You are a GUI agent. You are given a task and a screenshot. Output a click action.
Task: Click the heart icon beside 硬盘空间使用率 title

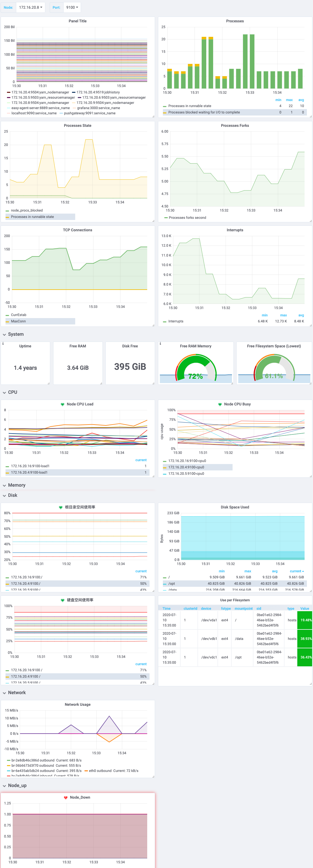(62, 600)
